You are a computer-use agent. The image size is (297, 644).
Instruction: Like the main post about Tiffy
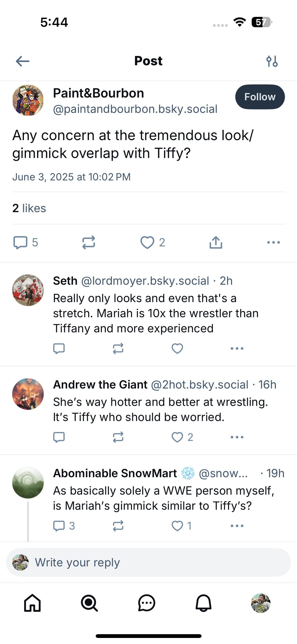coord(147,242)
